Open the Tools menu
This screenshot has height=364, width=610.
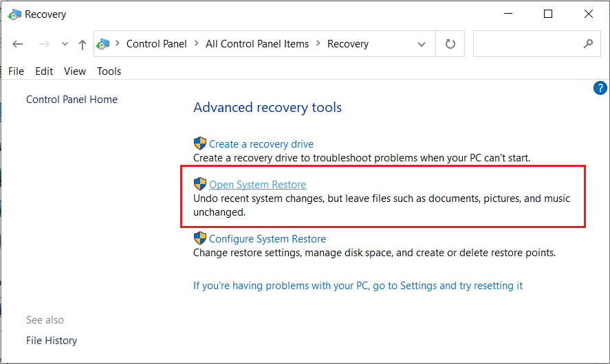tap(109, 71)
